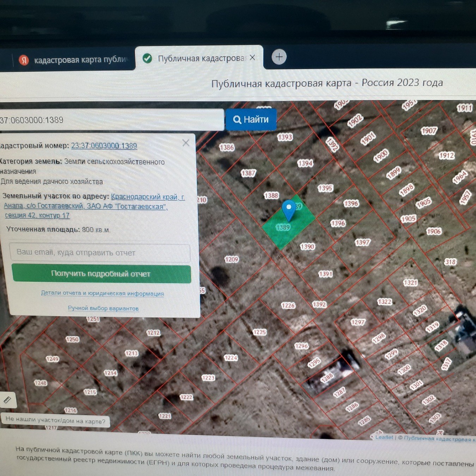Select parcel 1209 on the map

231,260
